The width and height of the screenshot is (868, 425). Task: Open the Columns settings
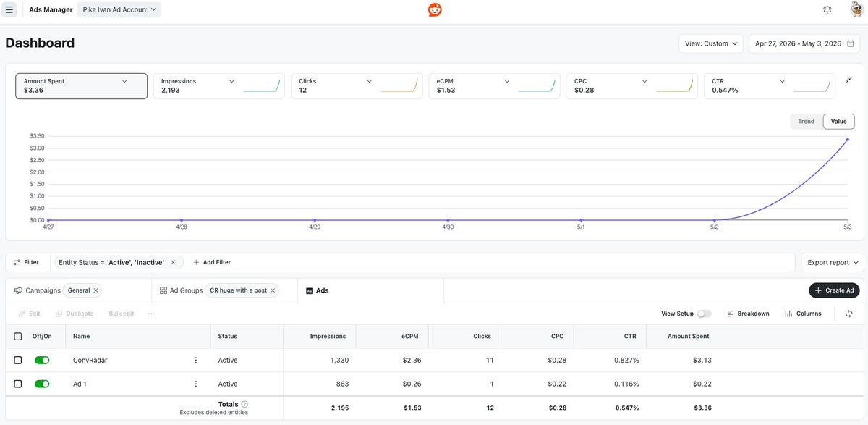[803, 314]
